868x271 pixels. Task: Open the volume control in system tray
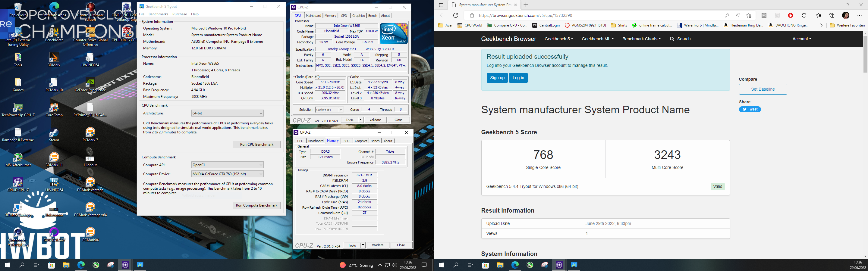pyautogui.click(x=394, y=265)
